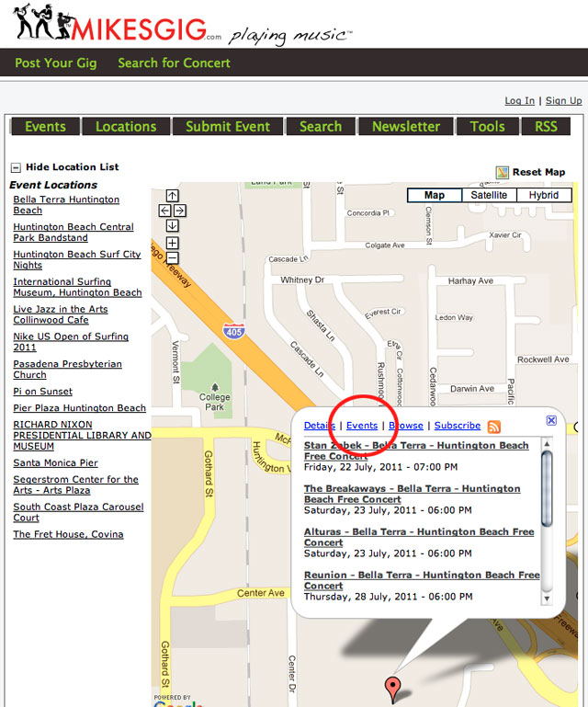Click the Log In link

tap(519, 100)
